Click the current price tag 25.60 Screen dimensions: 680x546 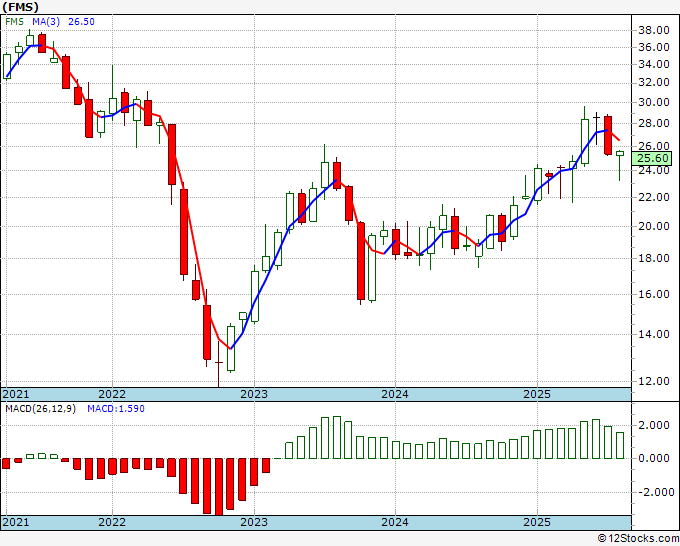652,158
